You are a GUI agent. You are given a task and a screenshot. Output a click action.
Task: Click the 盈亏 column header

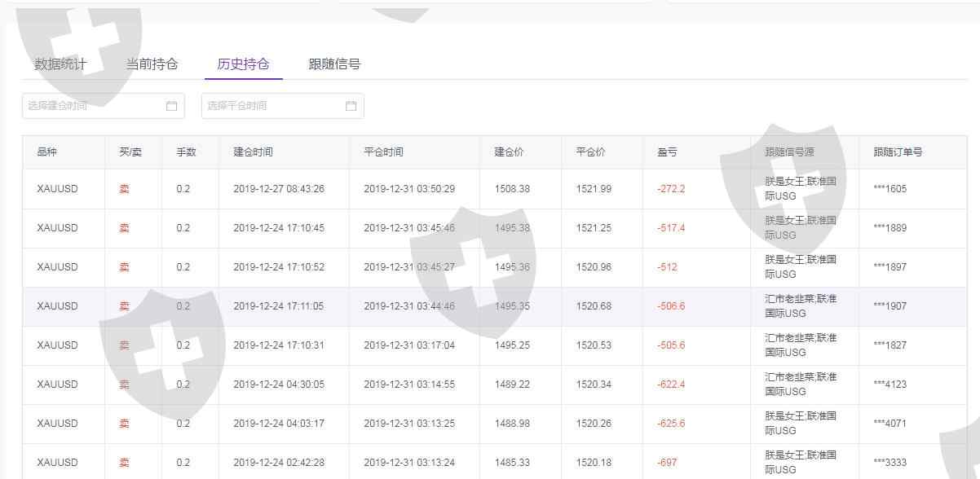667,152
